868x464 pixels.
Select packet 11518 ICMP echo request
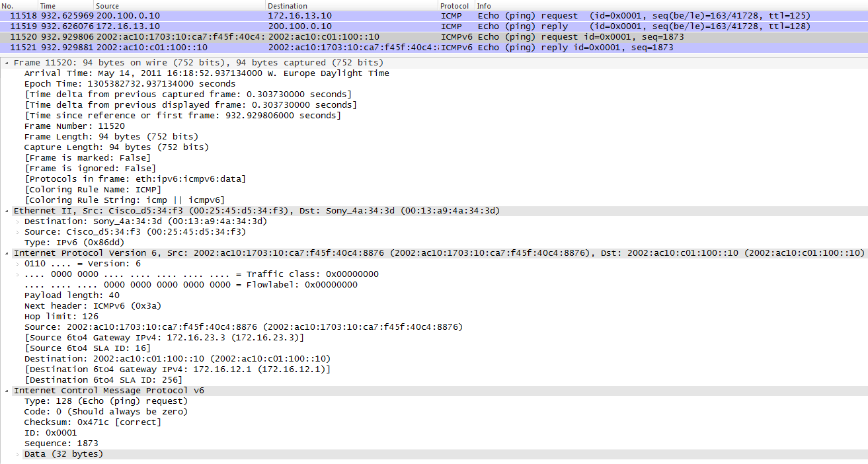434,16
